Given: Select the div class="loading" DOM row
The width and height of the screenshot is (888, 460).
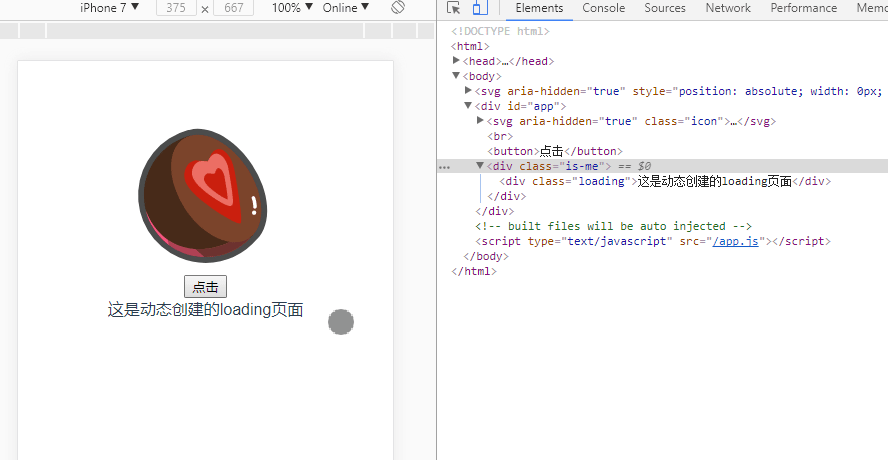Looking at the screenshot, I should click(665, 181).
